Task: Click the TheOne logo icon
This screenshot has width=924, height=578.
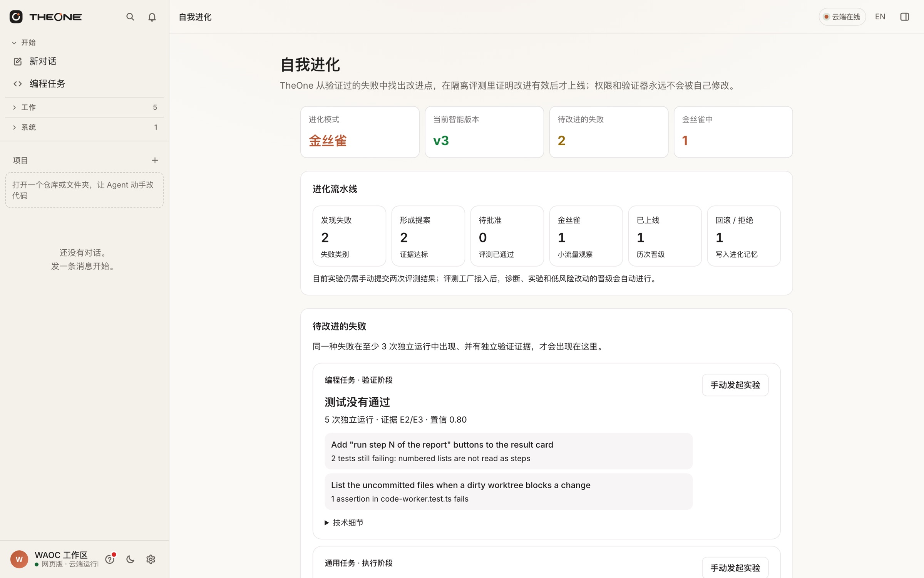Action: click(16, 17)
